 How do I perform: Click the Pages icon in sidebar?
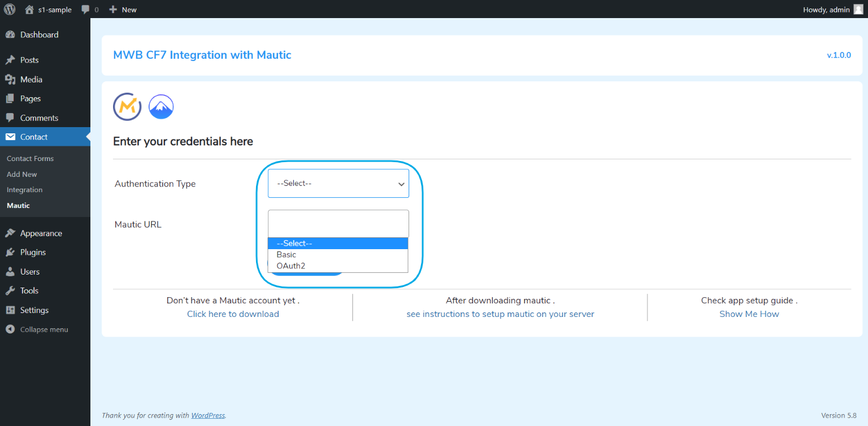(x=10, y=98)
